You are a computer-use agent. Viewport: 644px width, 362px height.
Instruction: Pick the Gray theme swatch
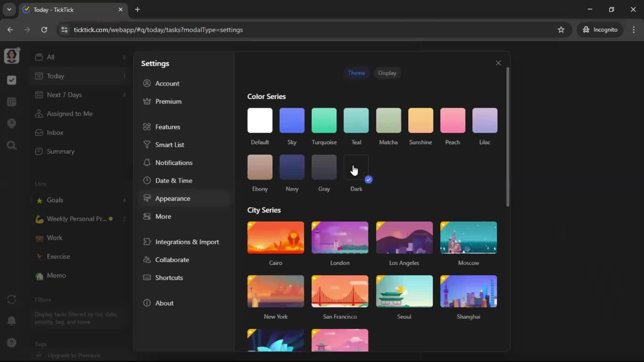pyautogui.click(x=324, y=167)
